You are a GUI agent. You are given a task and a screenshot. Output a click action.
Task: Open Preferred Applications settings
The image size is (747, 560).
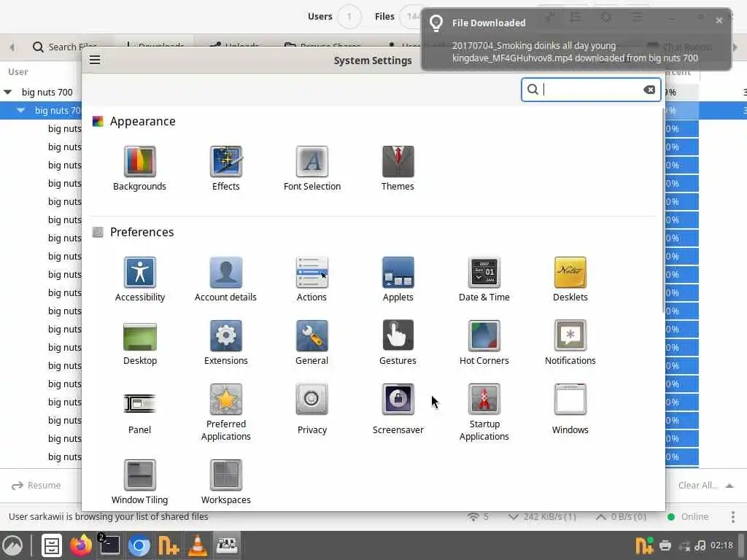pyautogui.click(x=226, y=413)
